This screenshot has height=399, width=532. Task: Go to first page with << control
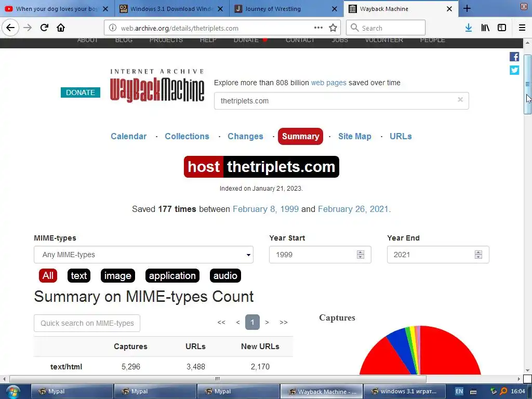coord(221,322)
